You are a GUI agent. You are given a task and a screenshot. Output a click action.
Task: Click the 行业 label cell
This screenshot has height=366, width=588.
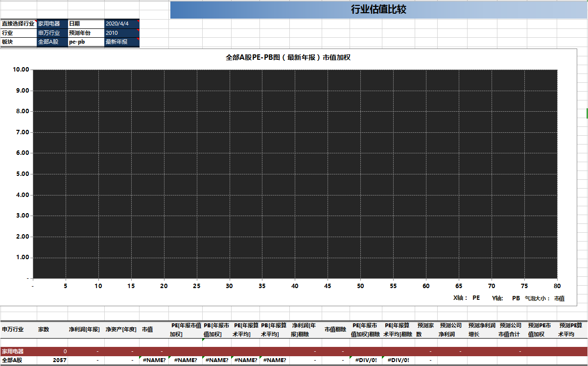click(19, 33)
